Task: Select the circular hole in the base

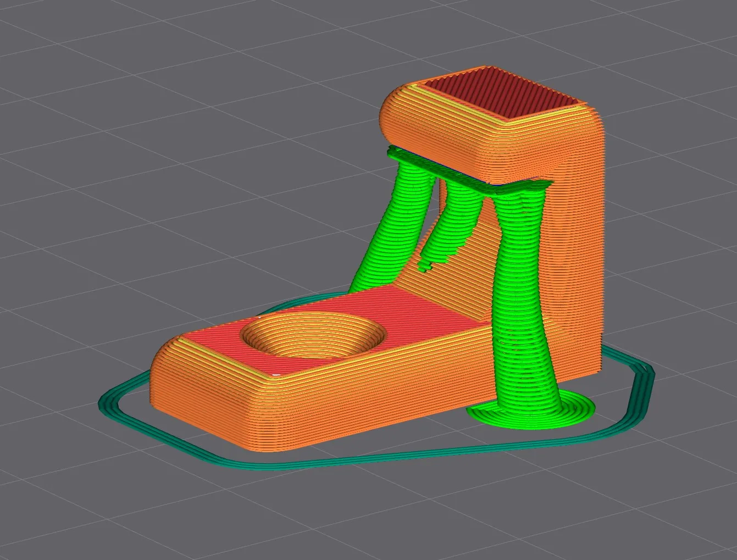Action: click(x=312, y=335)
